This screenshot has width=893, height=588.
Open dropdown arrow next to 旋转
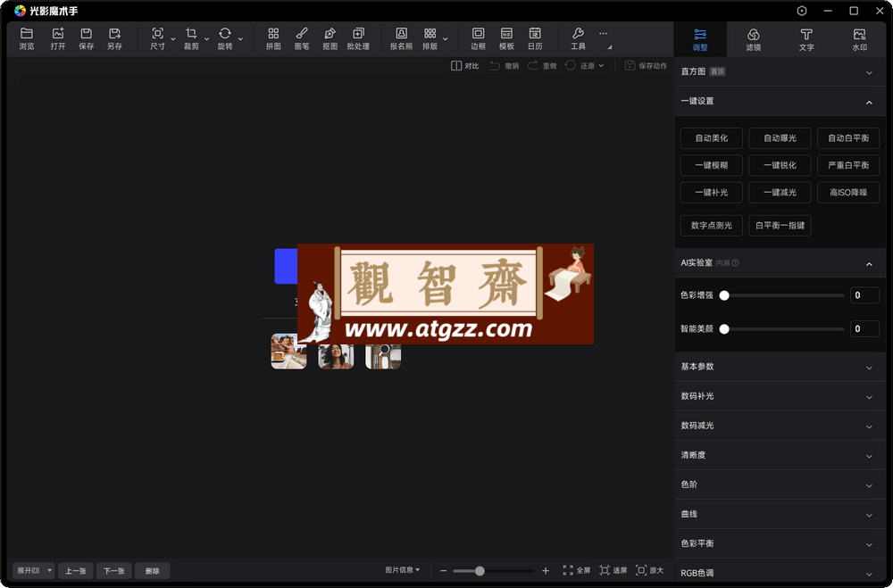tap(240, 38)
